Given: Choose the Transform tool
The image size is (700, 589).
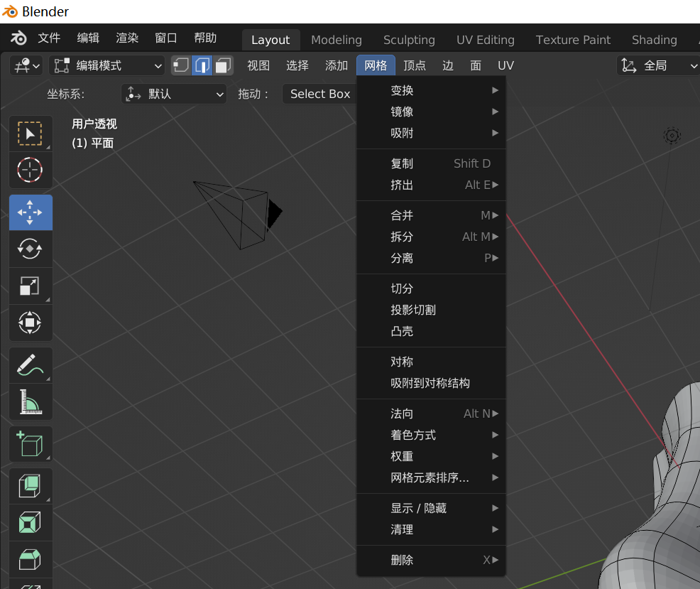Looking at the screenshot, I should [x=30, y=323].
